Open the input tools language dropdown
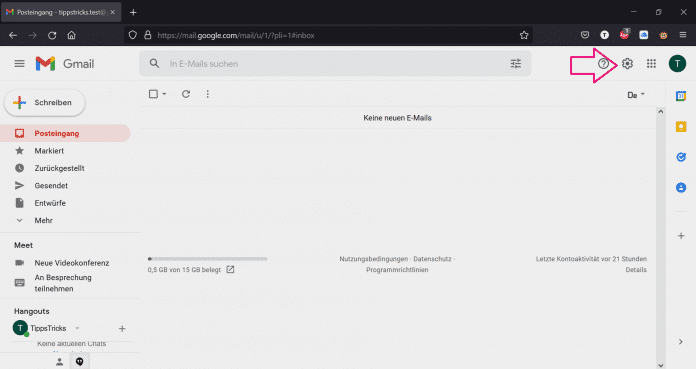This screenshot has width=696, height=369. (636, 95)
